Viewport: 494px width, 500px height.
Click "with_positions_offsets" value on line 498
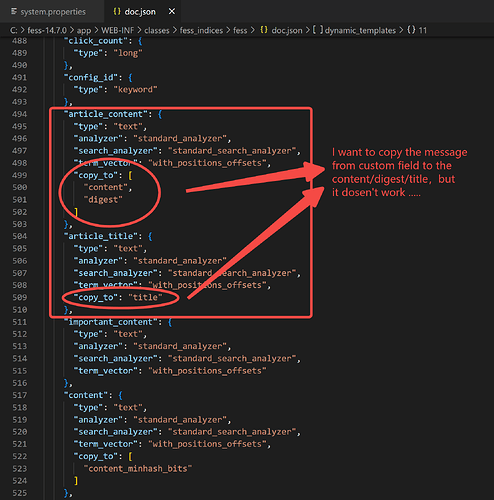207,163
